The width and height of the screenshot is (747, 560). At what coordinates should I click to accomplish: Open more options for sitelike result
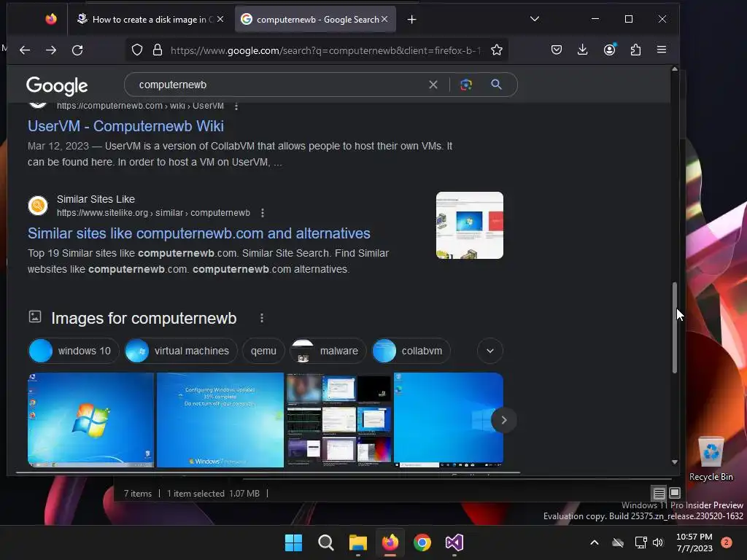pos(263,213)
